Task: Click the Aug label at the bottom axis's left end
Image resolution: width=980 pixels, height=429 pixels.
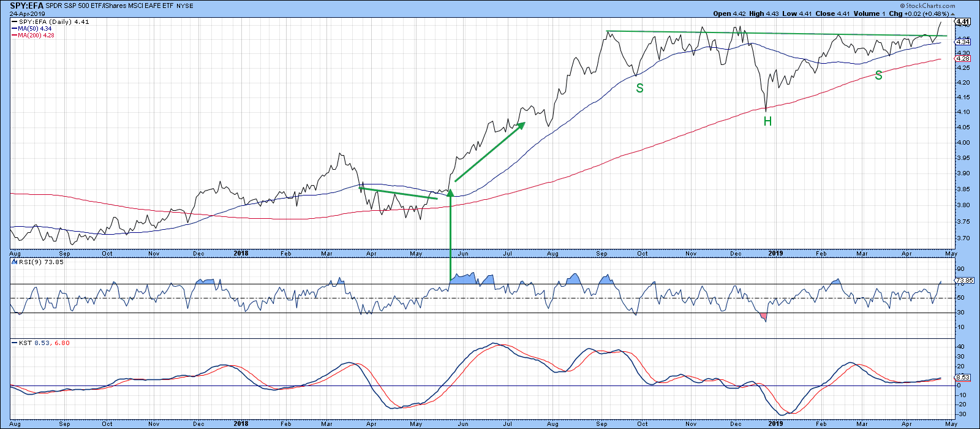Action: pyautogui.click(x=15, y=423)
